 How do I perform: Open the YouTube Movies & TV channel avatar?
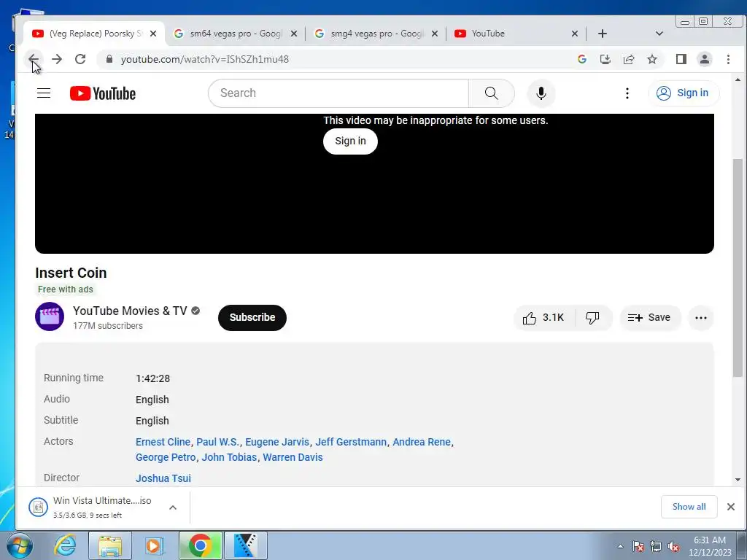(x=50, y=316)
